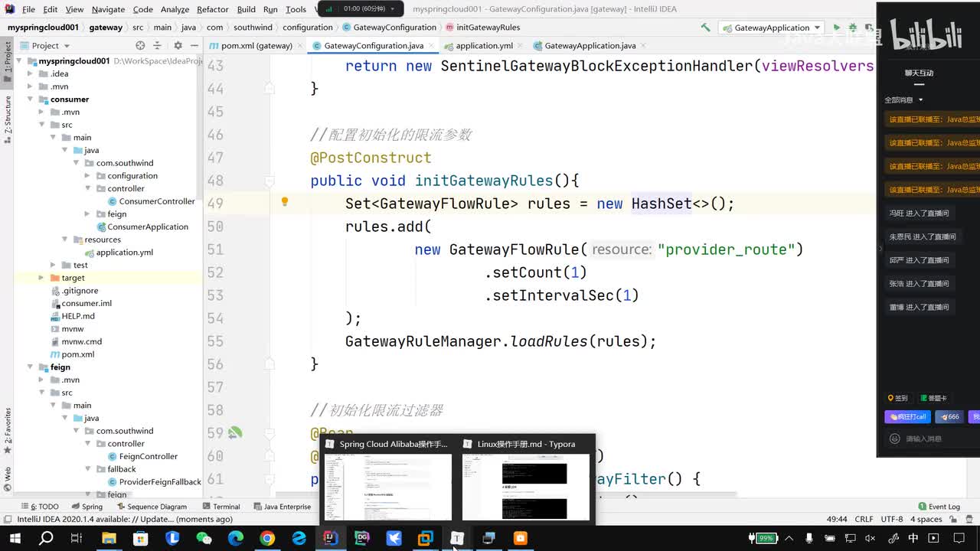Open WeChat from the taskbar
980x551 pixels.
pyautogui.click(x=204, y=538)
